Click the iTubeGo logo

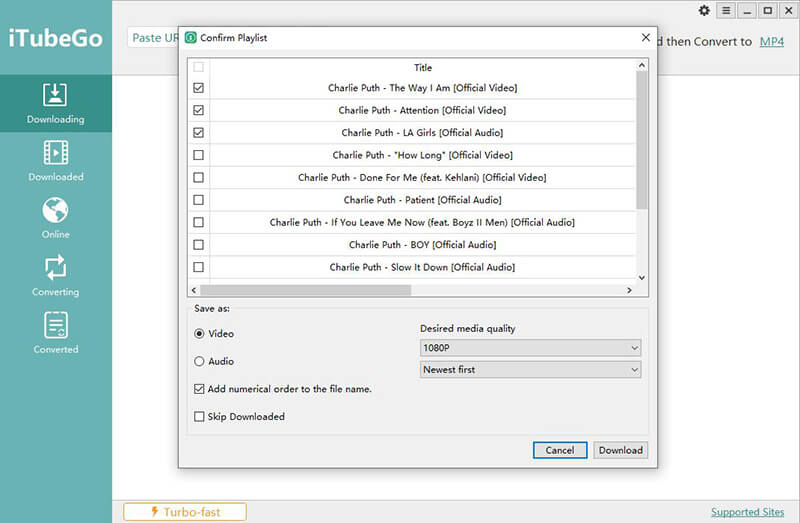(55, 38)
